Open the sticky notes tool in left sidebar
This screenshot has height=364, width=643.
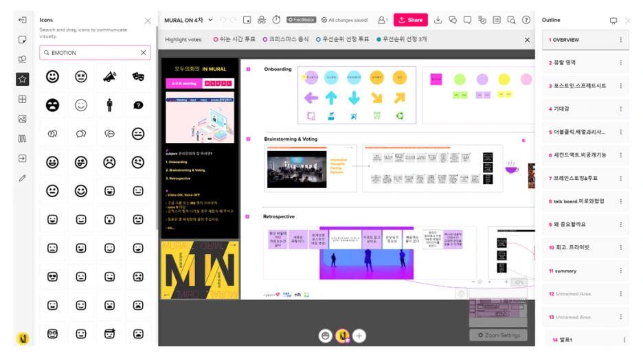tap(23, 40)
